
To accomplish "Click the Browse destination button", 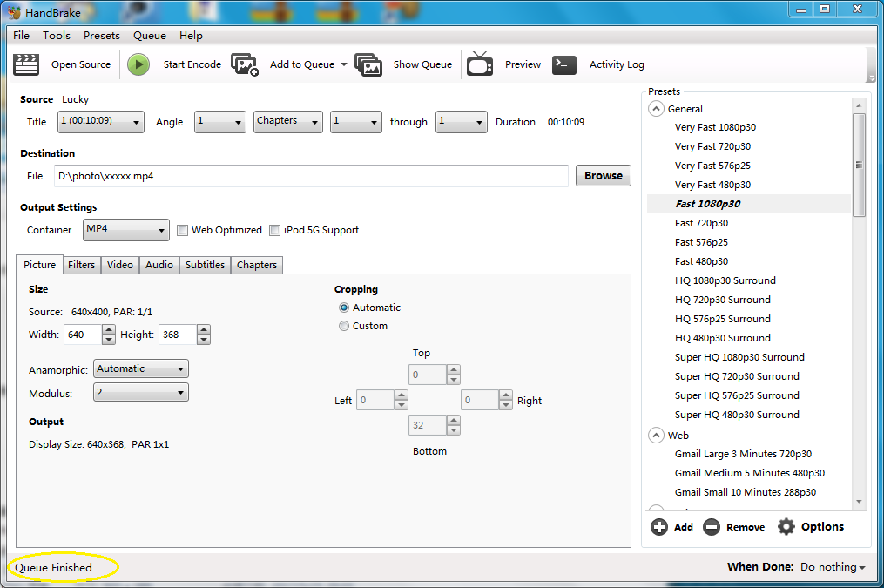I will [x=604, y=175].
